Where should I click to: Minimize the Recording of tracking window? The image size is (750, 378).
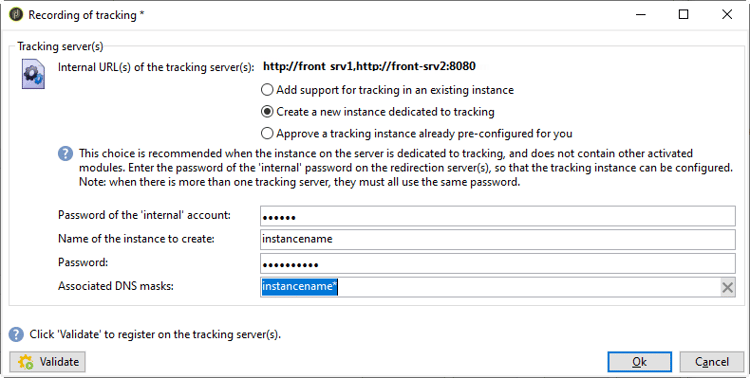click(x=640, y=14)
